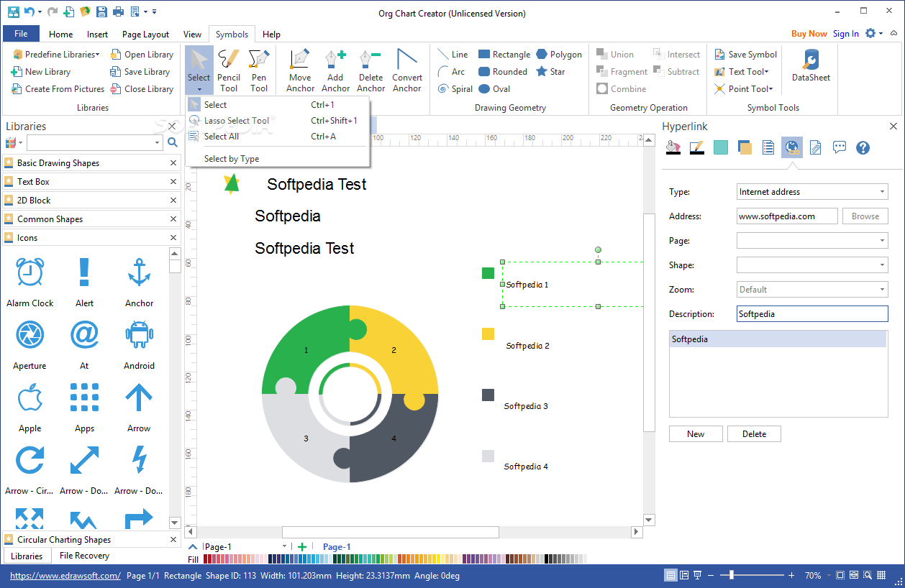Open the File menu

click(21, 34)
